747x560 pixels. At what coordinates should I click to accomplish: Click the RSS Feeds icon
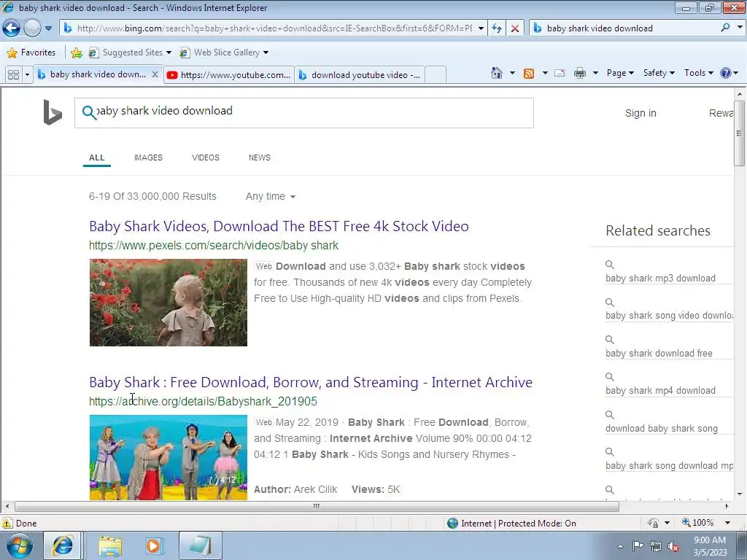click(x=529, y=73)
